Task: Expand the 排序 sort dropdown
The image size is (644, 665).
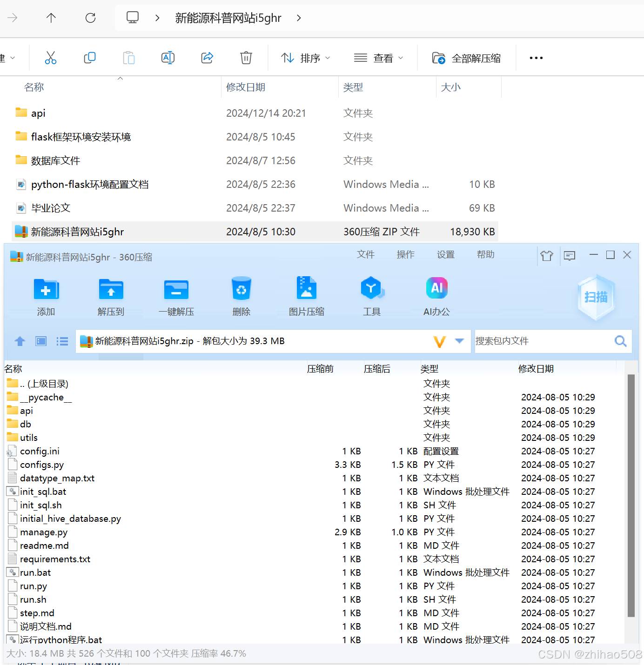Action: [306, 58]
